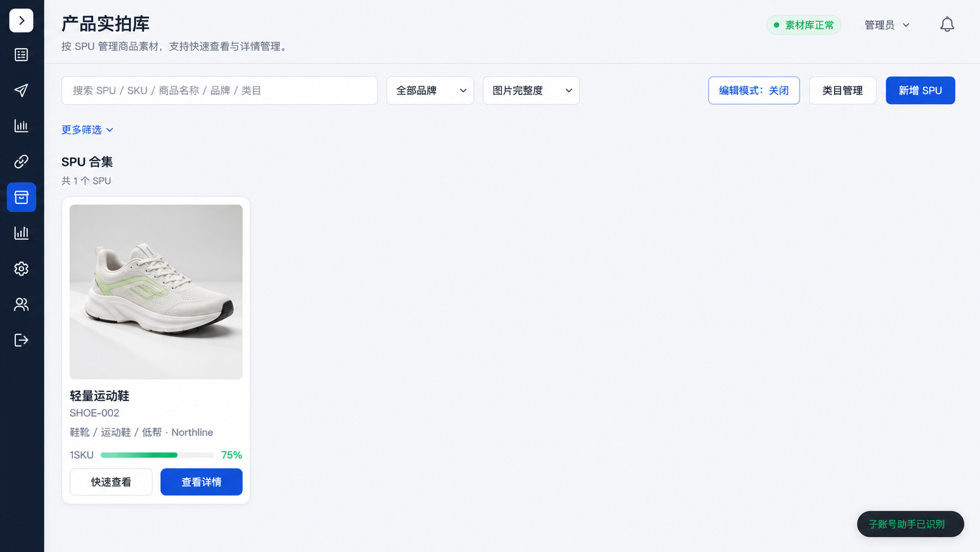
Task: Click the 子账号助手已识别 floating badge
Action: coord(910,524)
